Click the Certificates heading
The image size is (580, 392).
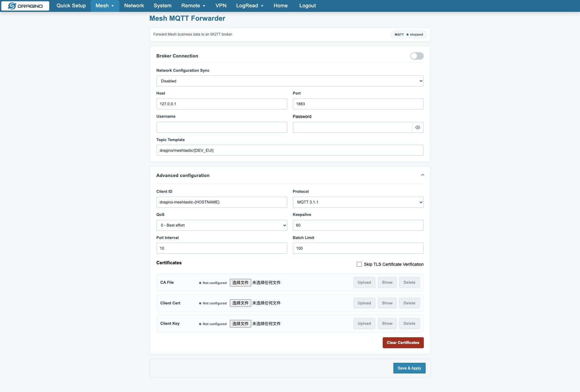(x=169, y=263)
